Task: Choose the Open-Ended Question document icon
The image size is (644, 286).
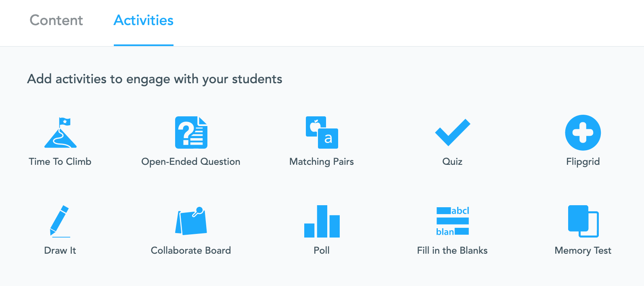Action: (x=191, y=132)
